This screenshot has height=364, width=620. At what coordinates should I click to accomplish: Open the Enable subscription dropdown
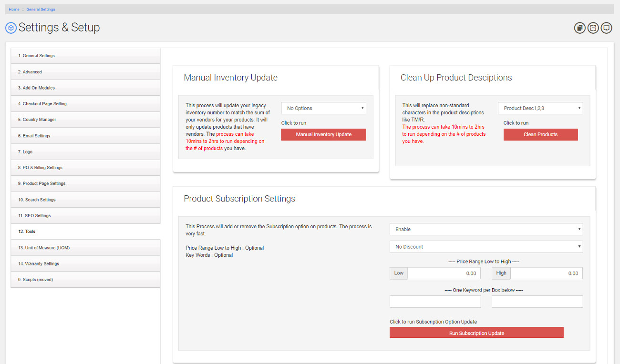pos(486,229)
